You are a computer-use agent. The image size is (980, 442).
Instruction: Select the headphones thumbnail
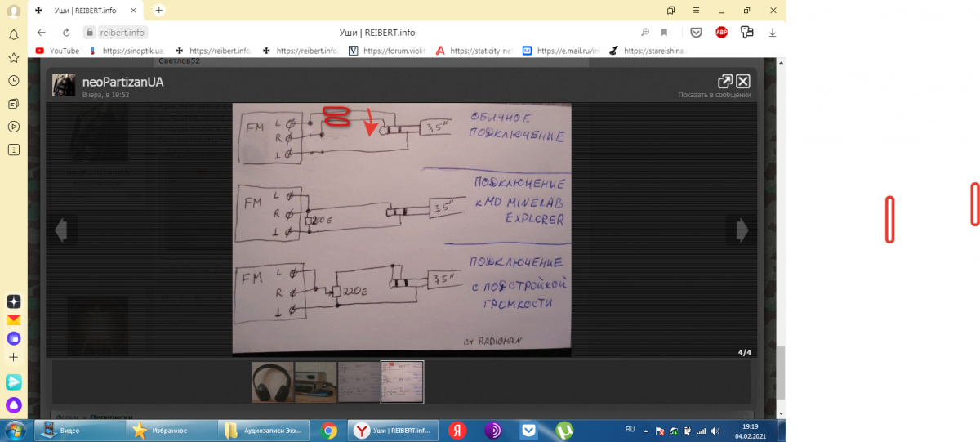pos(273,382)
